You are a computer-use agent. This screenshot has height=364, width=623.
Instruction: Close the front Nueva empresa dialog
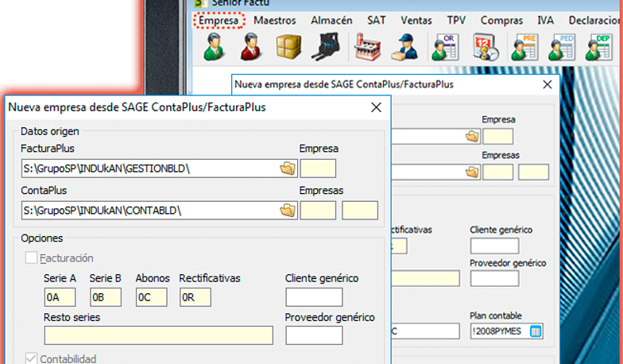coord(376,107)
